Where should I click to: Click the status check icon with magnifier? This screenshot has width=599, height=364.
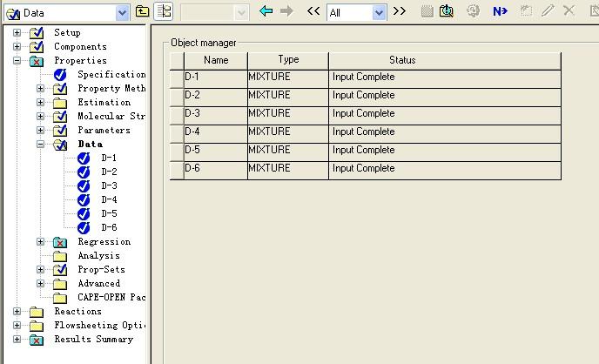pyautogui.click(x=446, y=11)
